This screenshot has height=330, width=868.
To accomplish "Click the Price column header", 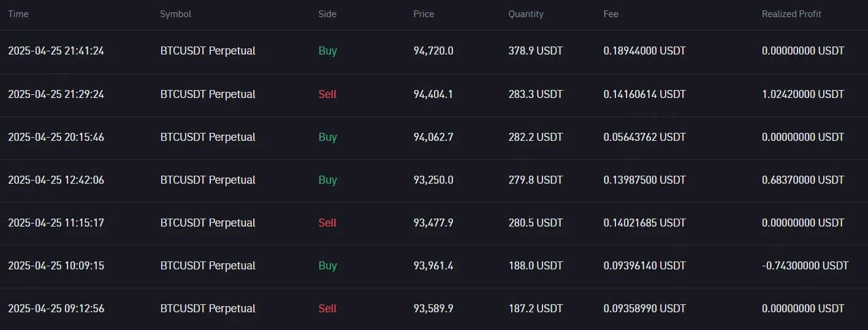I will tap(424, 14).
